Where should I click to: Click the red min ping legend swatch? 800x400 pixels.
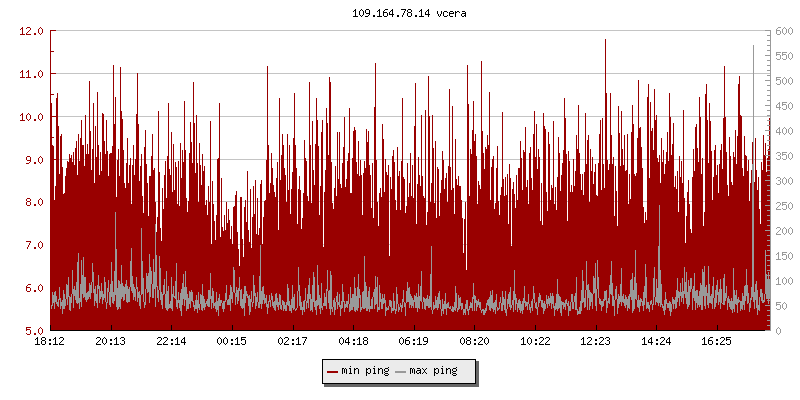point(332,371)
